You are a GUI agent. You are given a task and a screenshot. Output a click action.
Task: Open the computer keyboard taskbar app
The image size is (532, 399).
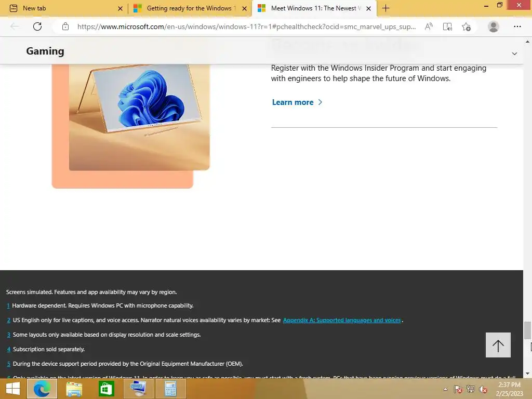point(138,389)
